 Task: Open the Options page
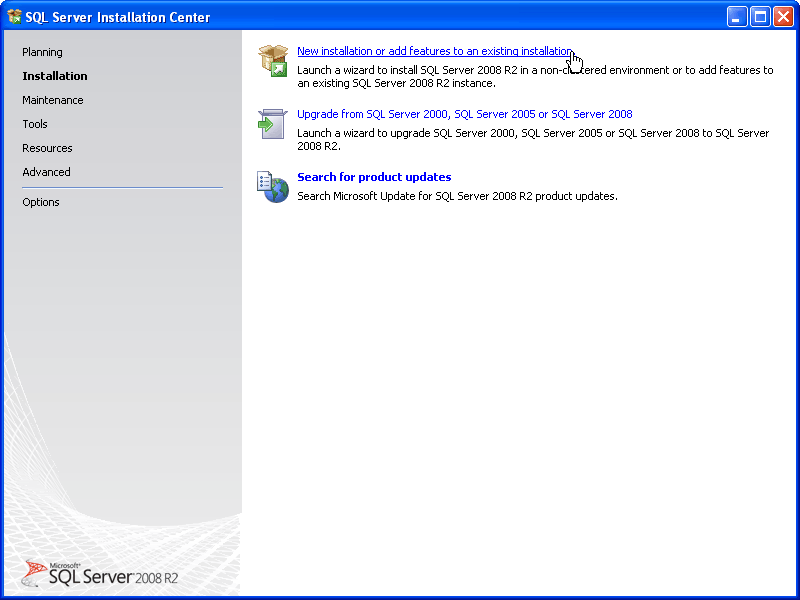coord(40,202)
